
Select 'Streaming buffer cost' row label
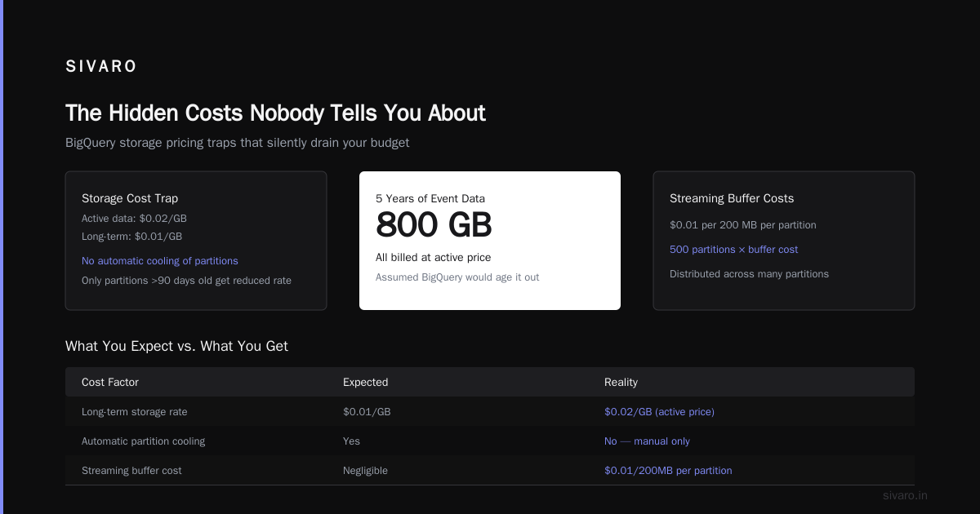point(131,471)
